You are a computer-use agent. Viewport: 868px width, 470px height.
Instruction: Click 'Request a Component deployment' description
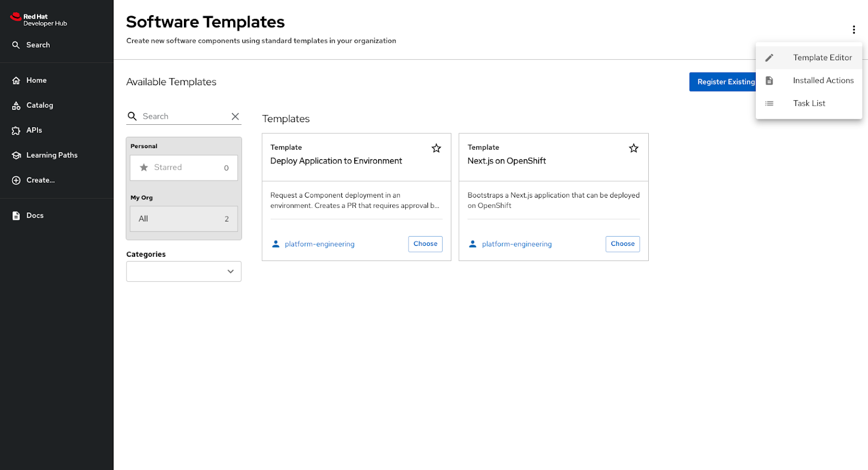click(x=355, y=200)
